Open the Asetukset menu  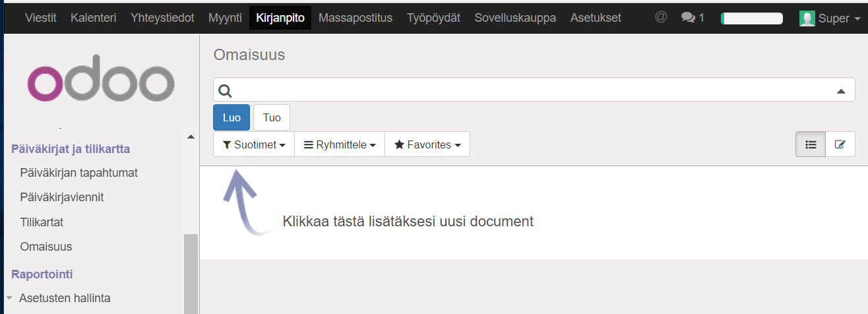tap(596, 18)
